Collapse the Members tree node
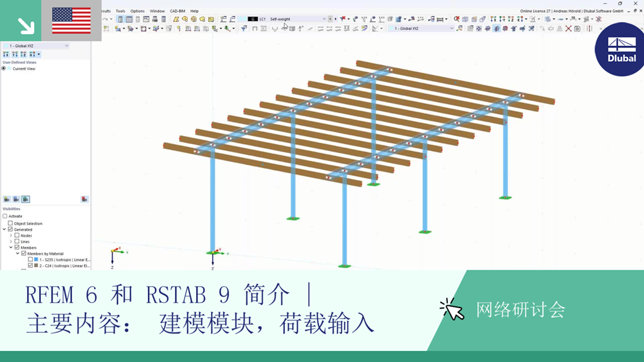The width and height of the screenshot is (644, 362). point(11,248)
